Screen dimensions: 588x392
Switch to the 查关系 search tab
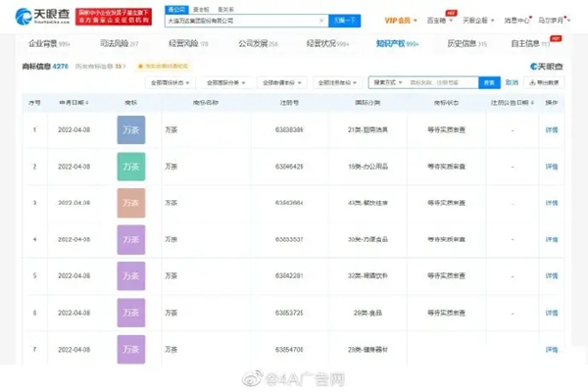pyautogui.click(x=225, y=10)
